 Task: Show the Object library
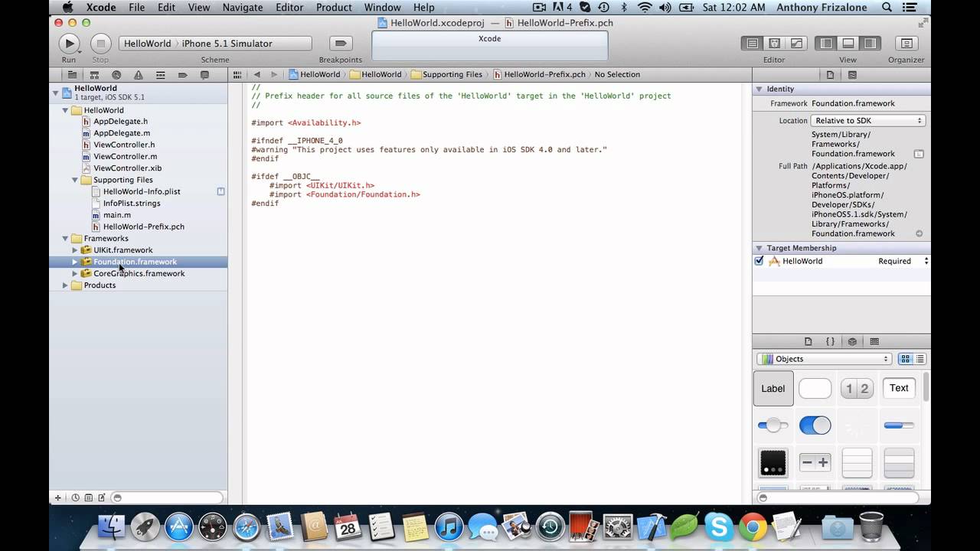coord(852,341)
